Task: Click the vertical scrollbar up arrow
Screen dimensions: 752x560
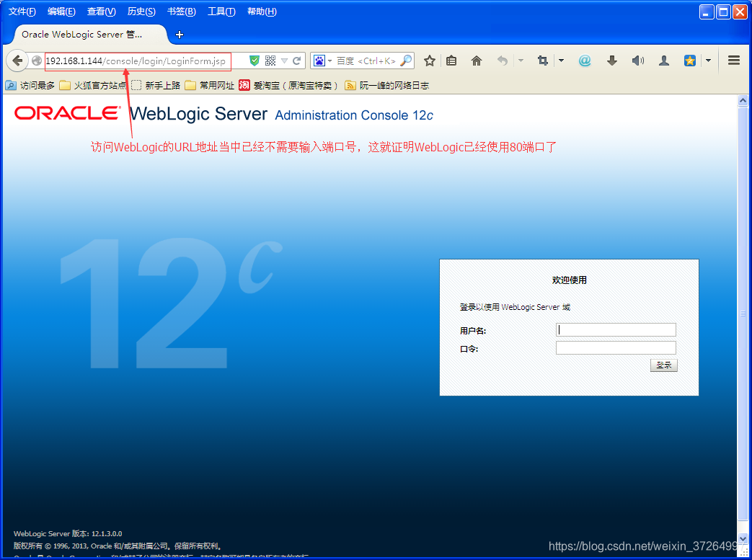Action: tap(743, 100)
